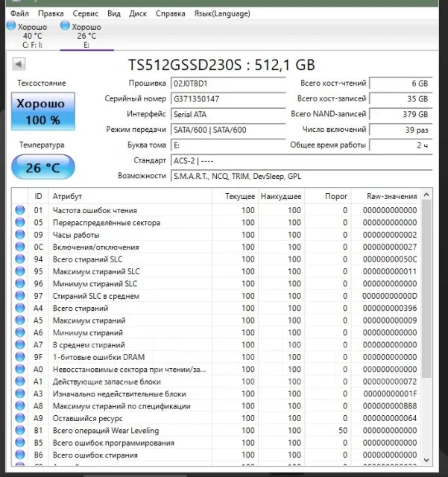This screenshot has height=477, width=448.
Task: Click the Наихудшее column header
Action: pyautogui.click(x=281, y=196)
